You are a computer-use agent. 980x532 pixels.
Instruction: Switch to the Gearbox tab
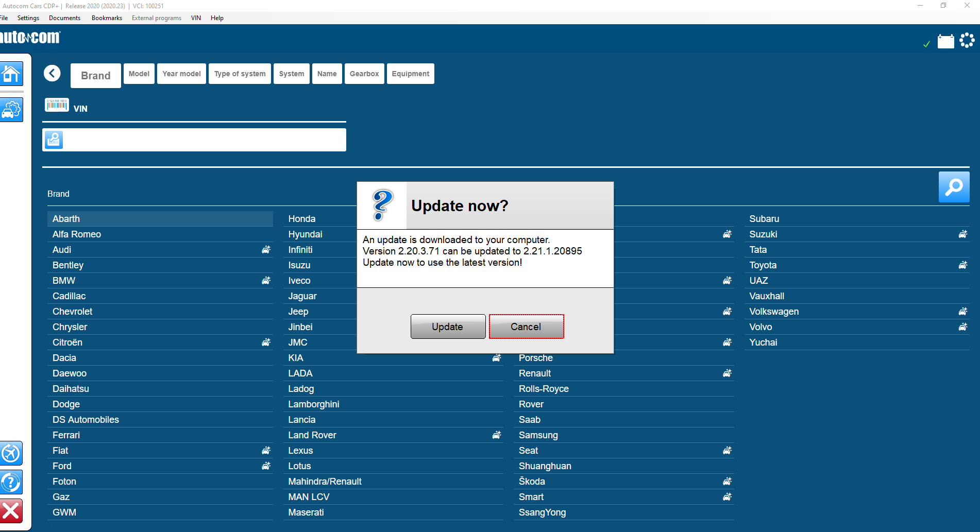(364, 74)
